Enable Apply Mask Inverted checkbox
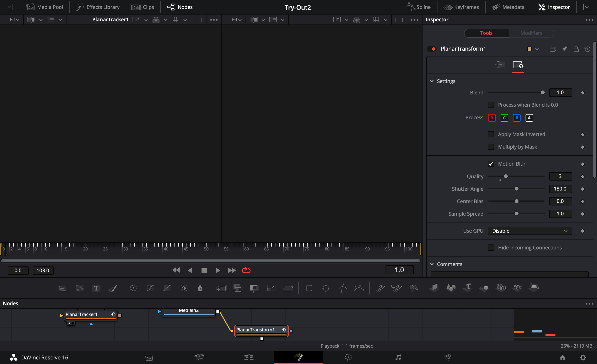The width and height of the screenshot is (597, 364). pyautogui.click(x=491, y=134)
